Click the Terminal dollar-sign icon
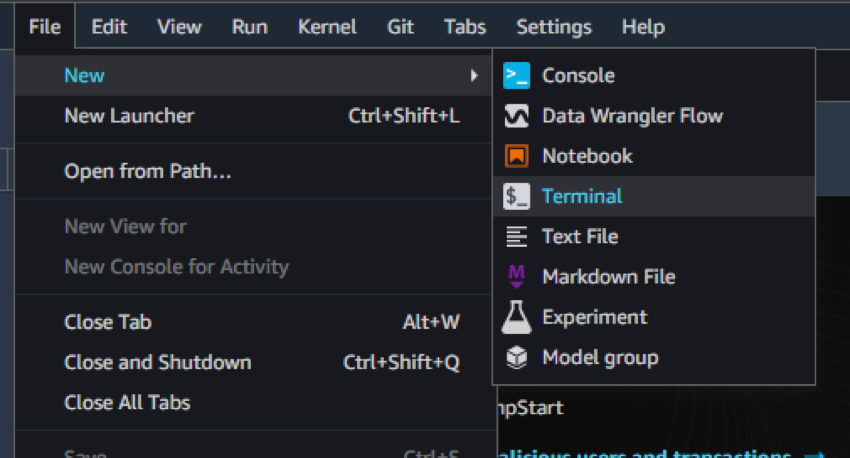The width and height of the screenshot is (850, 458). click(516, 197)
